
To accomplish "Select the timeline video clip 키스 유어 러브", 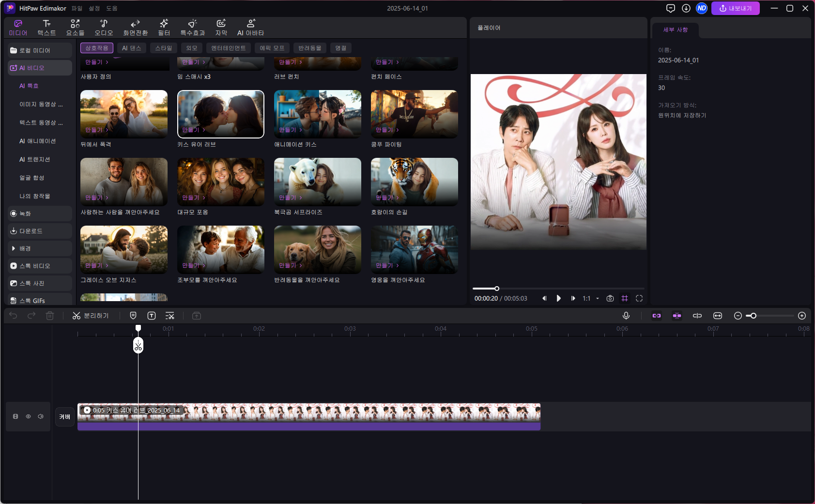I will coord(309,416).
